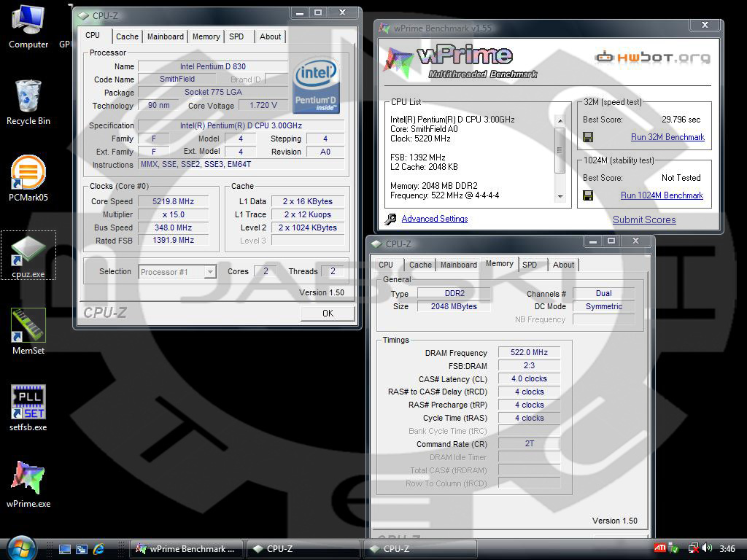Click the Advanced Settings key icon
The image size is (747, 560).
[391, 219]
